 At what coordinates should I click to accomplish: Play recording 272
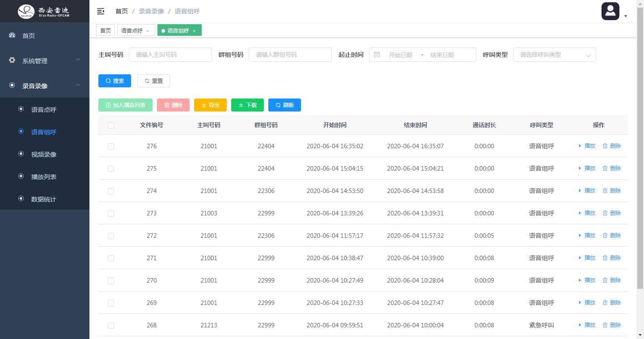(x=587, y=236)
